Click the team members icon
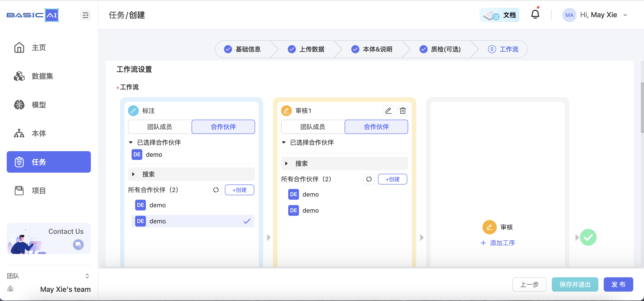 tap(10, 289)
